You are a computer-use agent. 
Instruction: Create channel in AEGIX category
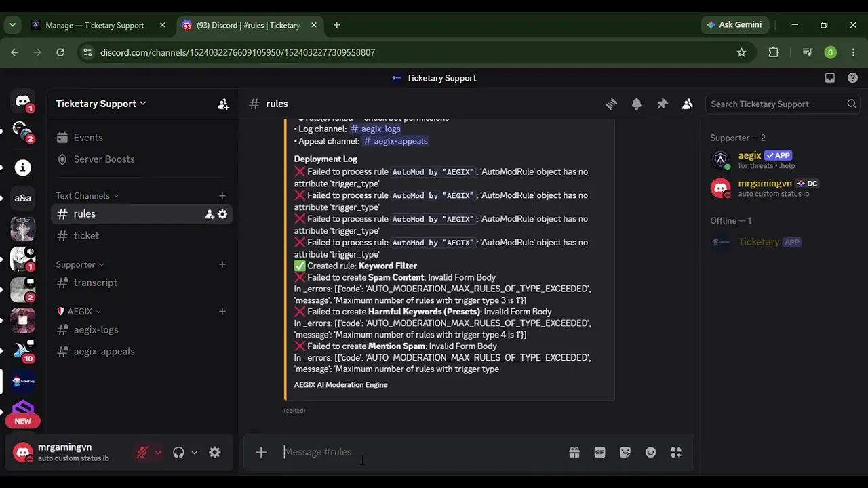click(222, 312)
